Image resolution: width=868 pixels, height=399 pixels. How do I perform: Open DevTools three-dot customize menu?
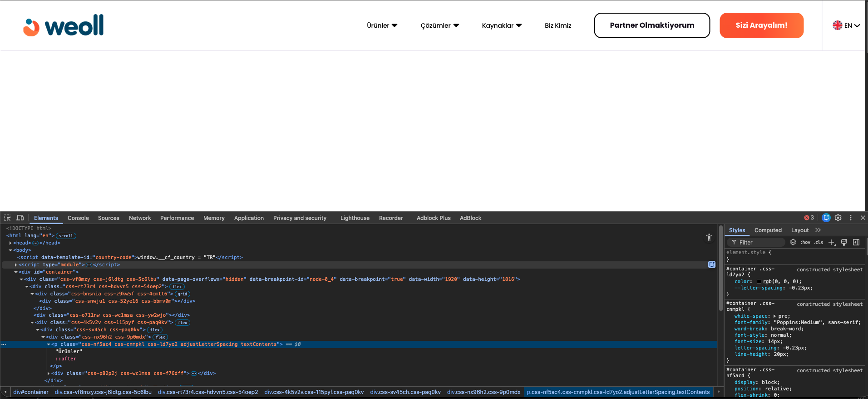(x=851, y=218)
